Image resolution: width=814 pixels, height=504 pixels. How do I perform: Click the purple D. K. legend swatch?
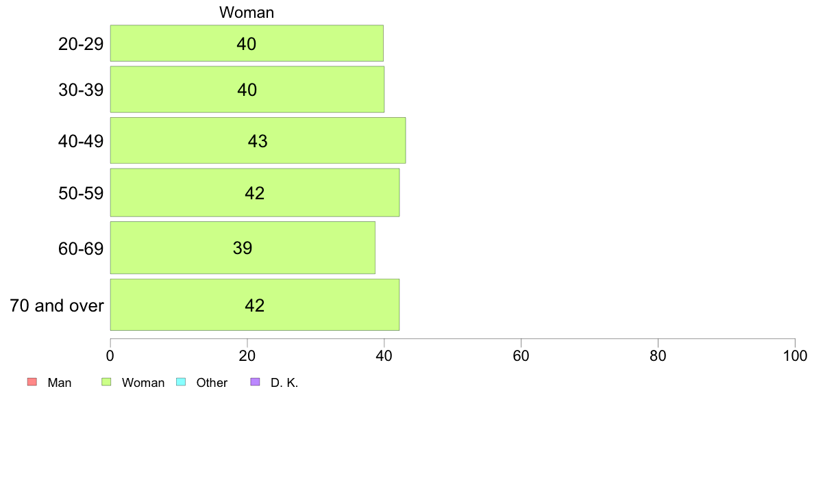[255, 382]
